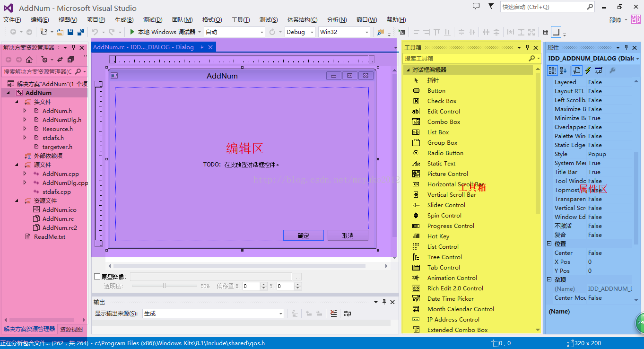Collapse the 资源文件 folder
Screen dimensions: 644x349
(x=17, y=201)
